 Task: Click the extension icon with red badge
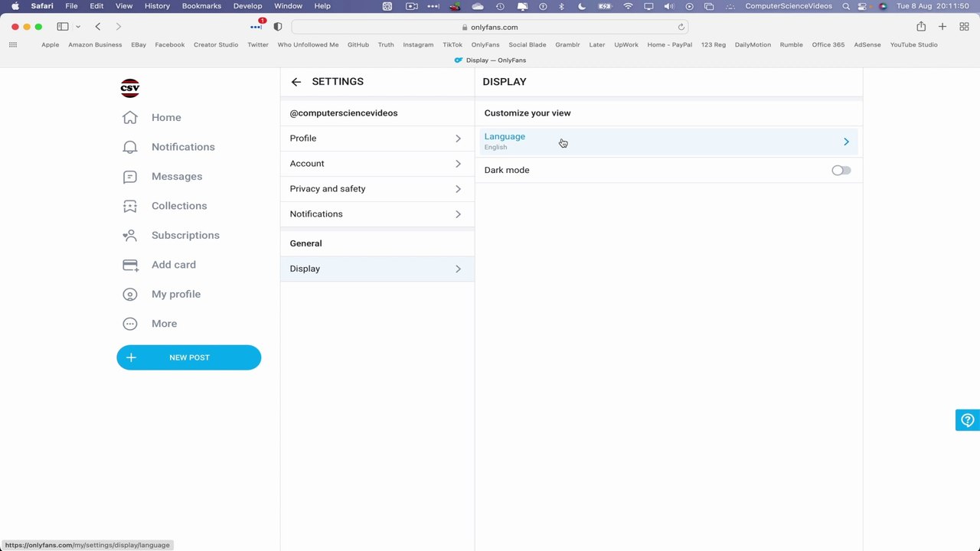coord(256,26)
